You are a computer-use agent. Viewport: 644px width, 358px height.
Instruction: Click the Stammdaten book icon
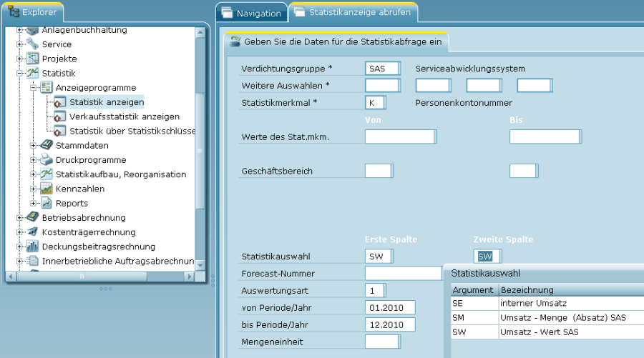point(47,145)
